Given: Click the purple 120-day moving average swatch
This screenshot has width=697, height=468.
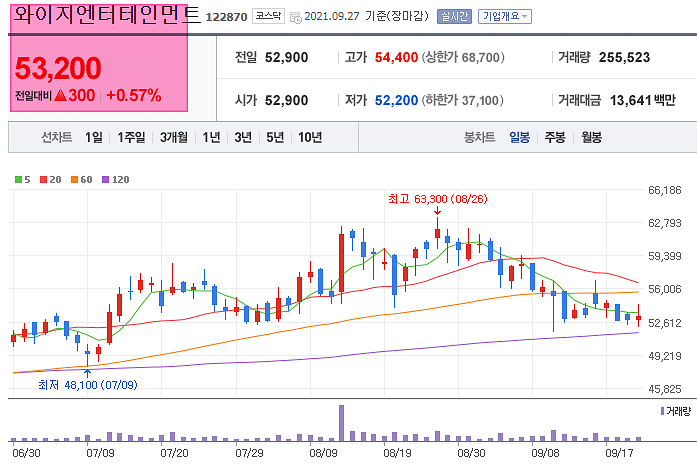Looking at the screenshot, I should click(x=105, y=180).
